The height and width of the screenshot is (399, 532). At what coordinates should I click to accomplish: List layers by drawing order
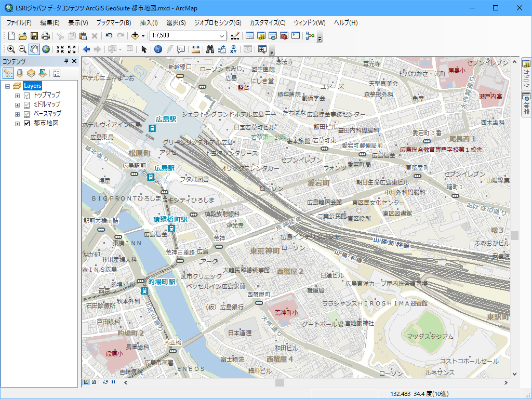pos(8,73)
